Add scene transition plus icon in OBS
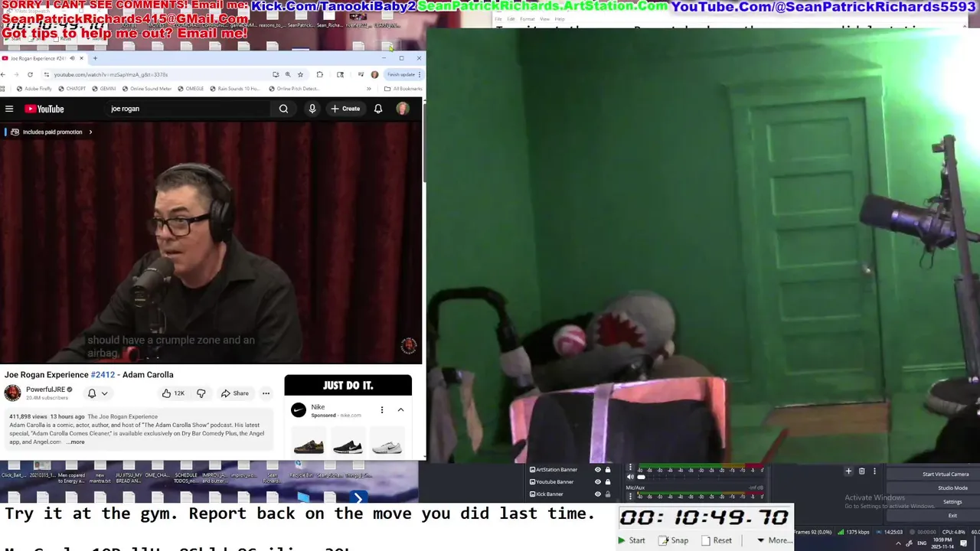This screenshot has width=980, height=551. [848, 471]
